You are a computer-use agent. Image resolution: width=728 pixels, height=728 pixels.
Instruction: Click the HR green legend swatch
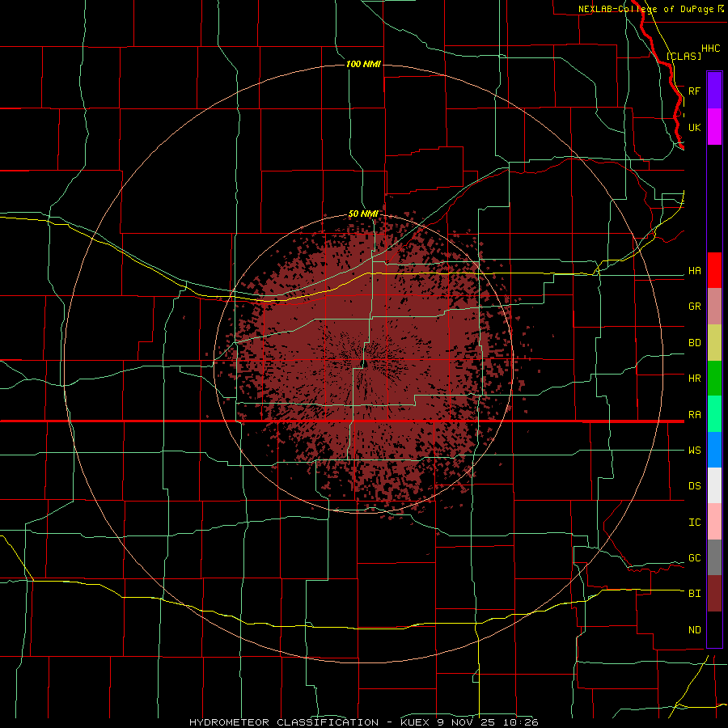(x=714, y=379)
